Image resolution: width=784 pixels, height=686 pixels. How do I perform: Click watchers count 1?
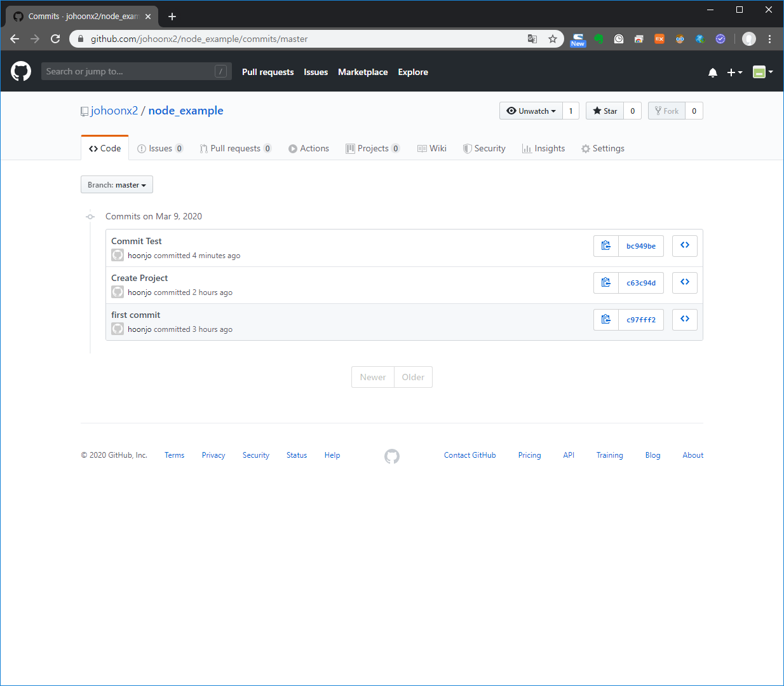tap(571, 111)
